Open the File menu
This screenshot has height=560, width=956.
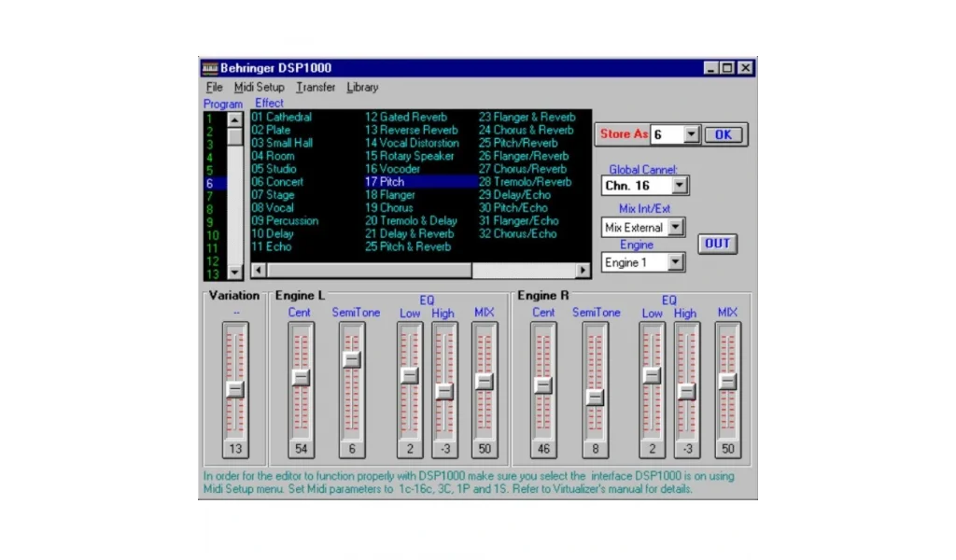click(x=214, y=88)
